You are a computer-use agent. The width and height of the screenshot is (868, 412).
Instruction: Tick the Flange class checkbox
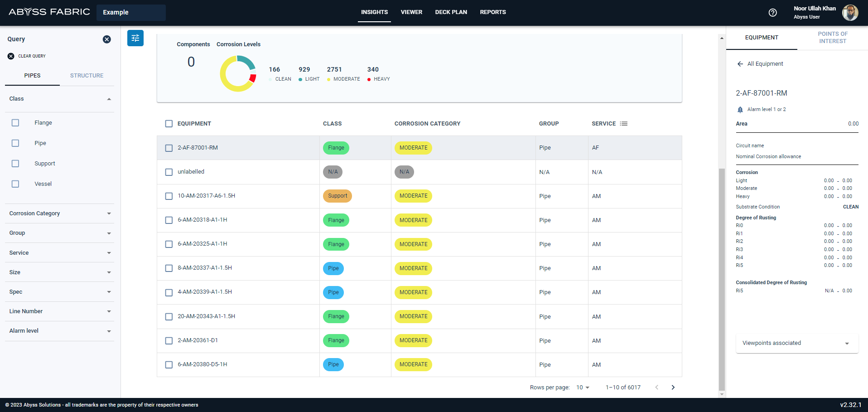15,123
